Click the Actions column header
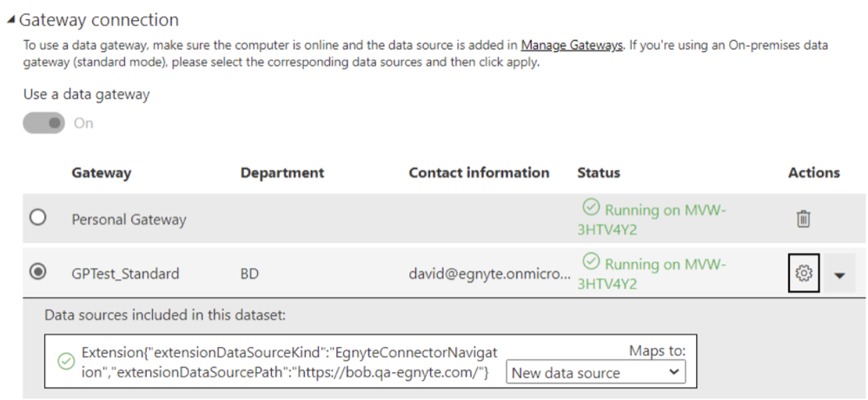 pos(814,173)
